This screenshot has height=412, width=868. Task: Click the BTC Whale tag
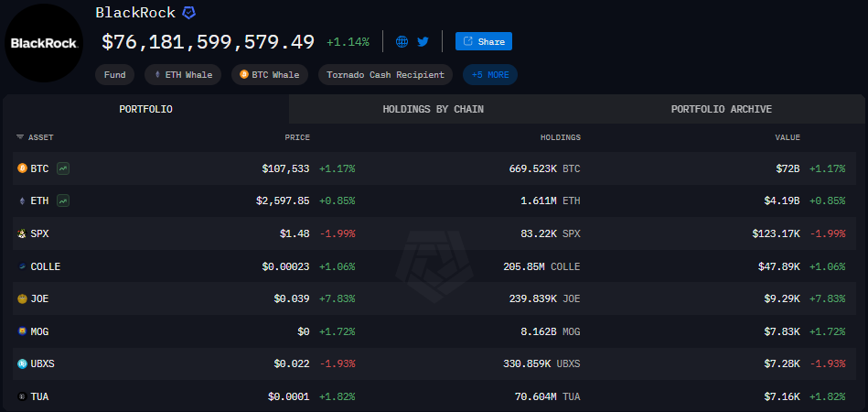pos(270,75)
